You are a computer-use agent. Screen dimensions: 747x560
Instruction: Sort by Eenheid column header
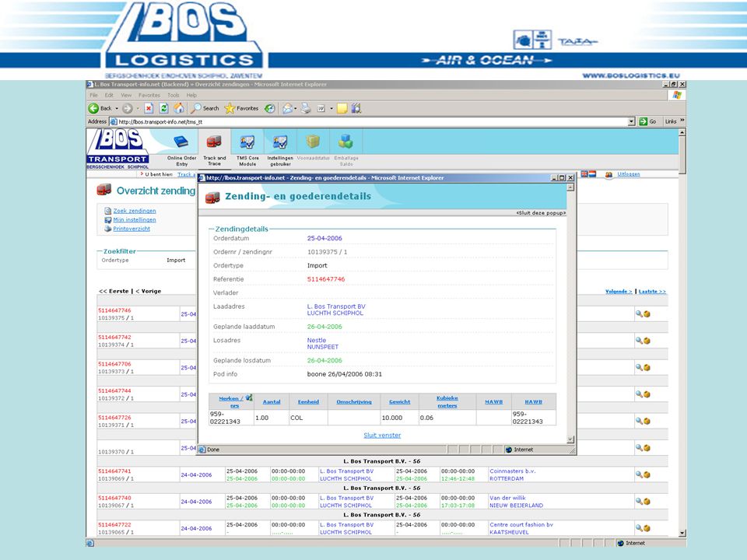point(308,402)
